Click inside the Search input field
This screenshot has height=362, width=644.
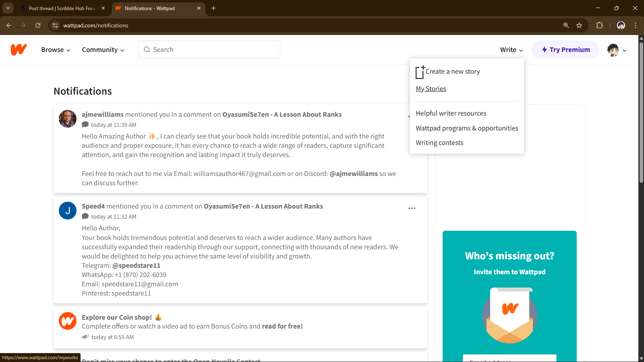(x=213, y=50)
